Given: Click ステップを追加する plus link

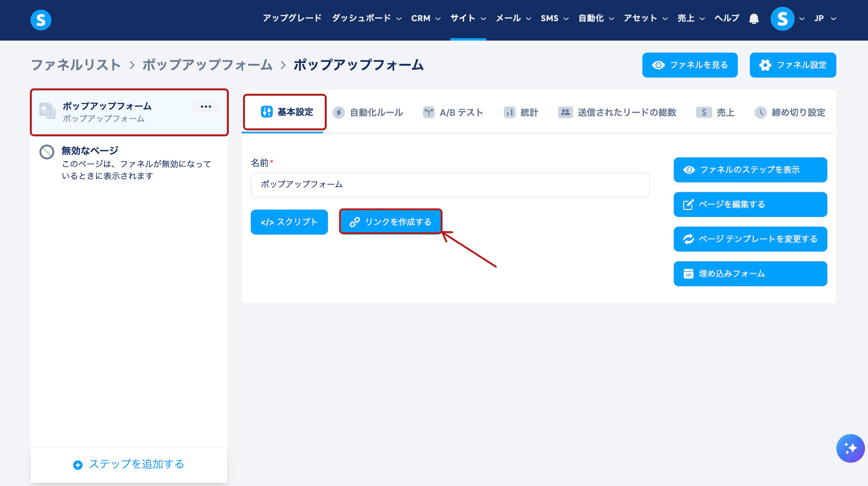Looking at the screenshot, I should coord(129,464).
